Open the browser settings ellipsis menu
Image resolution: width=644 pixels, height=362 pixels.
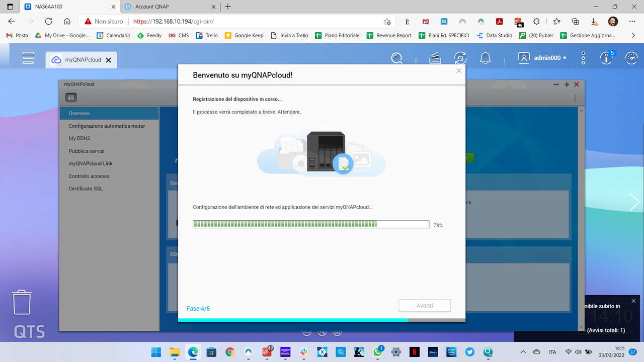(632, 22)
